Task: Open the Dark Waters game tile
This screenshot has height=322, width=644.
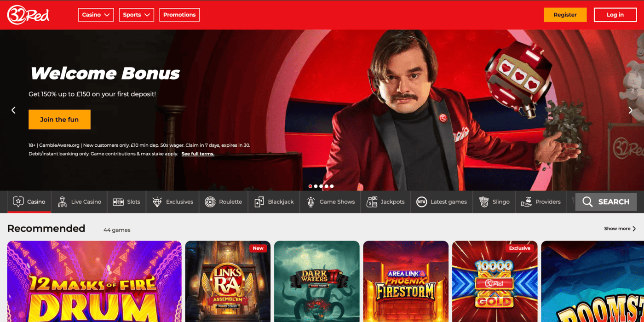Action: [316, 282]
